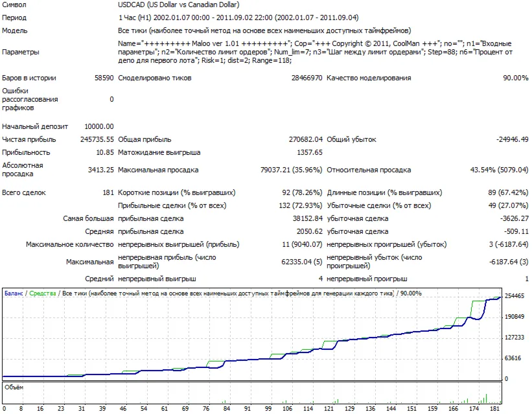
Task: Select the initial deposit value 10000.00
Action: click(x=99, y=126)
